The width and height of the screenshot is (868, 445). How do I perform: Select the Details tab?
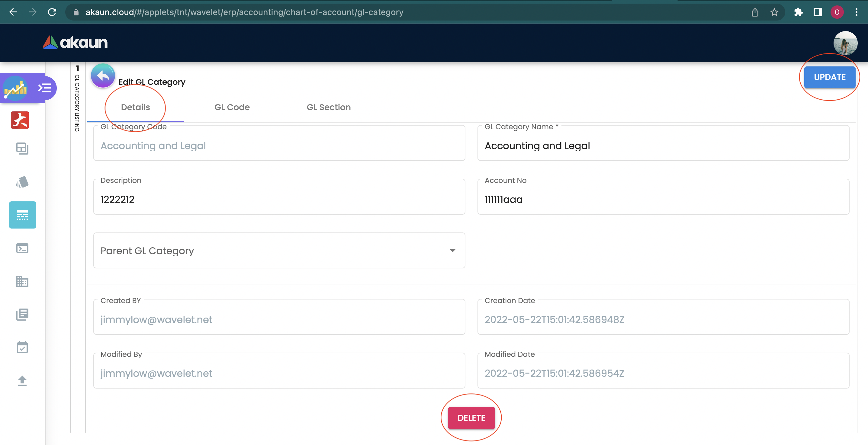pyautogui.click(x=136, y=107)
